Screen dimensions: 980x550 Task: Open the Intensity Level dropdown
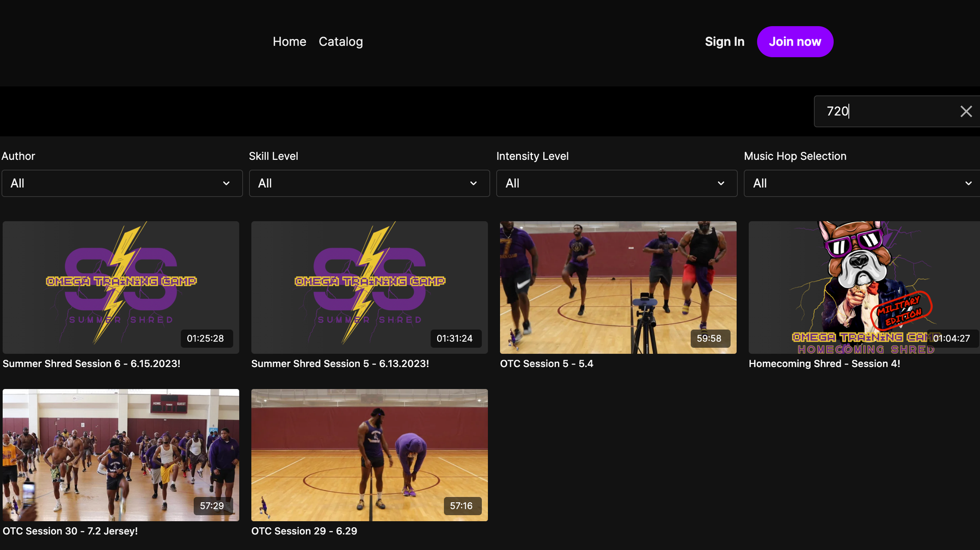[616, 183]
